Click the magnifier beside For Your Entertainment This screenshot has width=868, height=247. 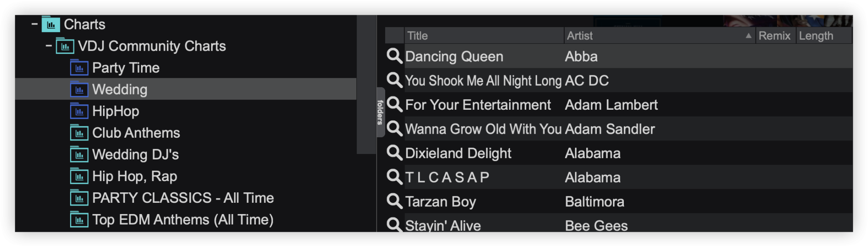tap(394, 104)
